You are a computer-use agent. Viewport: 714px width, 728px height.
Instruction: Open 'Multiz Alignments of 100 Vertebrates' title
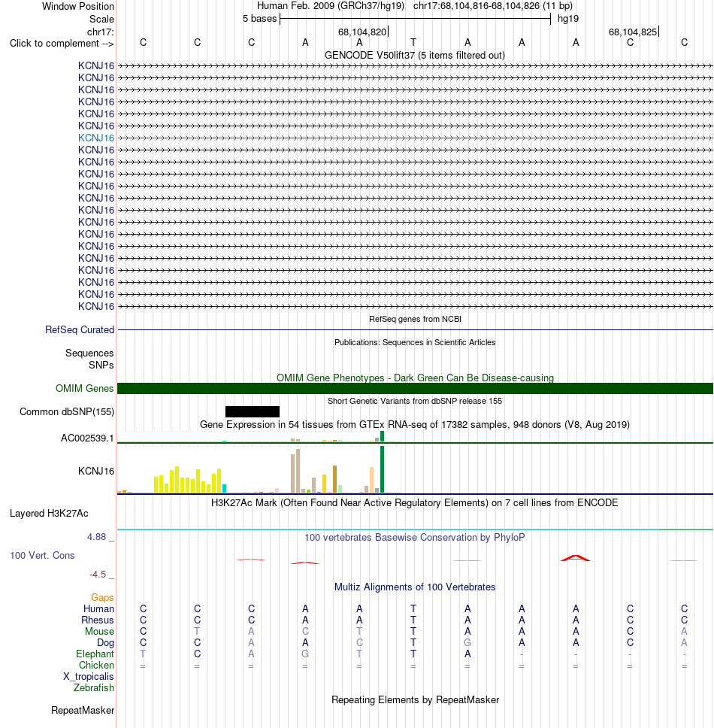coord(415,587)
